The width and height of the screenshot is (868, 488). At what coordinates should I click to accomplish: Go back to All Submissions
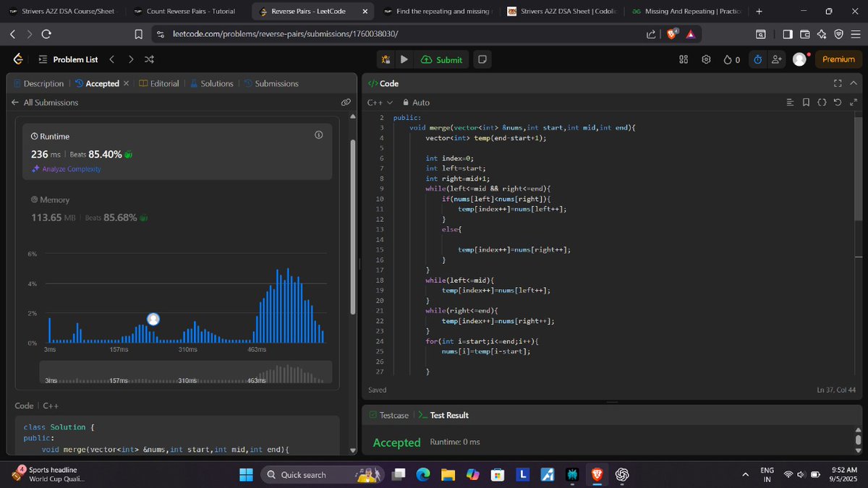coord(45,103)
